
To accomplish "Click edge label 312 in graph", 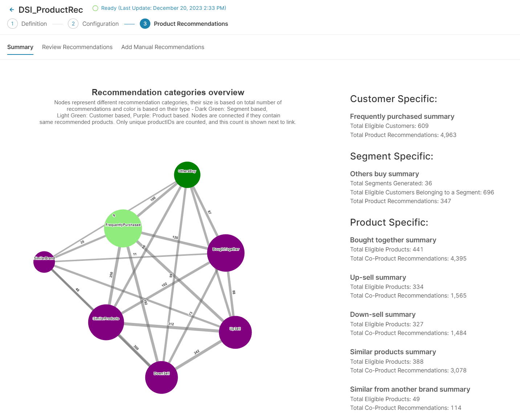I will 171,324.
